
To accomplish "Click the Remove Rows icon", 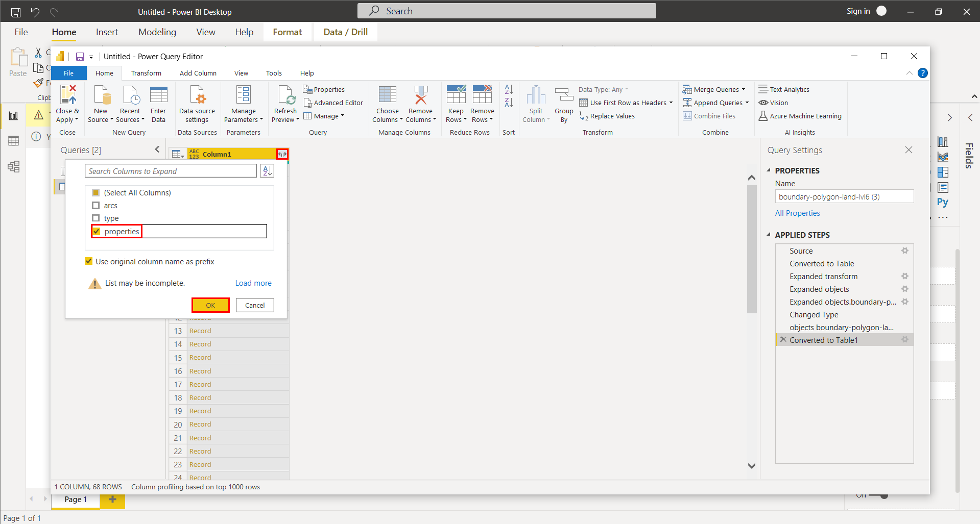I will point(482,95).
